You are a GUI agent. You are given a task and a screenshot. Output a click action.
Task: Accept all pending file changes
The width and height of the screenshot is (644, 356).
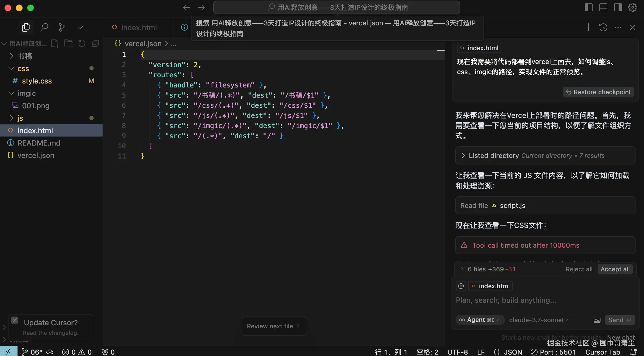pos(615,269)
